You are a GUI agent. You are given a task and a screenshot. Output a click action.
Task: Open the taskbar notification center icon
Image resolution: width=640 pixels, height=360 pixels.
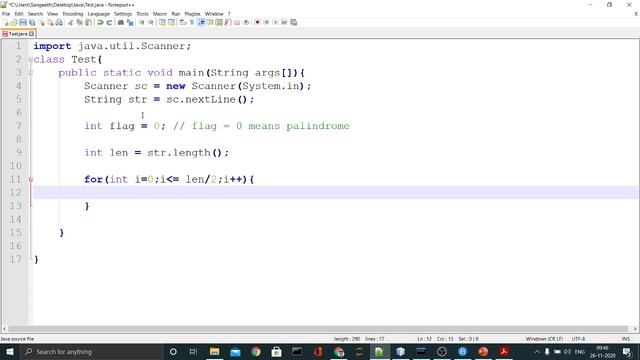[x=627, y=351]
